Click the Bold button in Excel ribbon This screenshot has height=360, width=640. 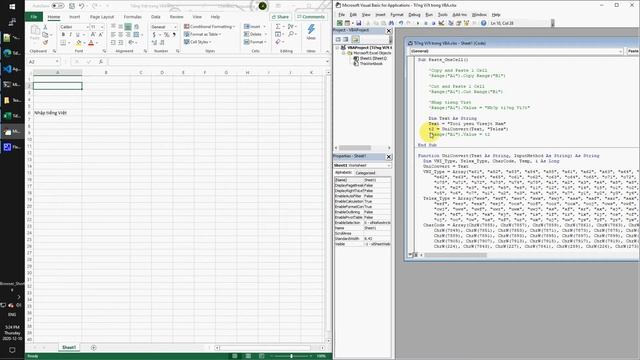63,35
